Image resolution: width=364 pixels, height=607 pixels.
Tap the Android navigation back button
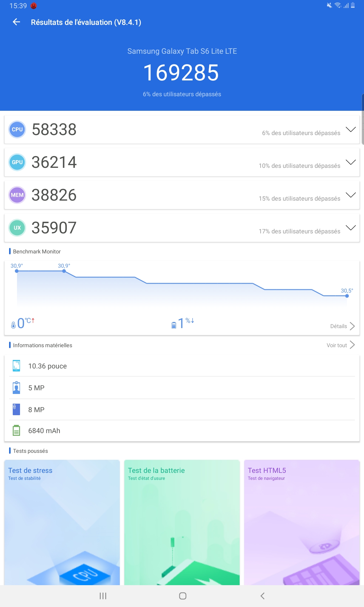(263, 596)
